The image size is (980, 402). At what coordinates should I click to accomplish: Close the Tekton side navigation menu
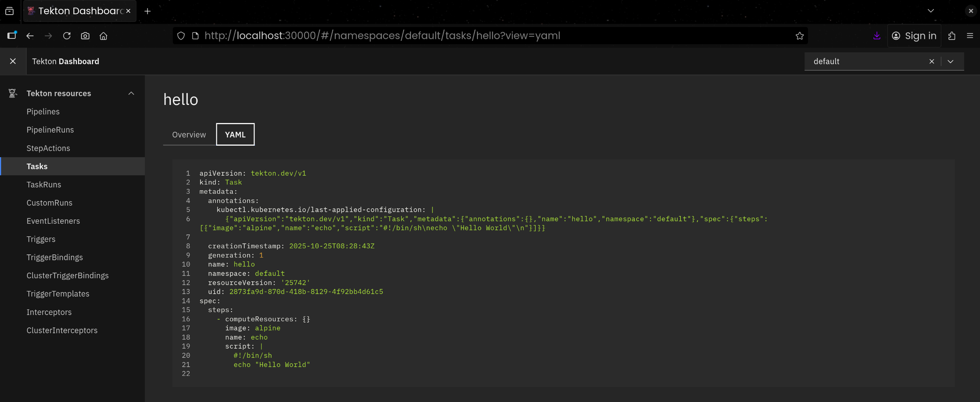tap(13, 61)
